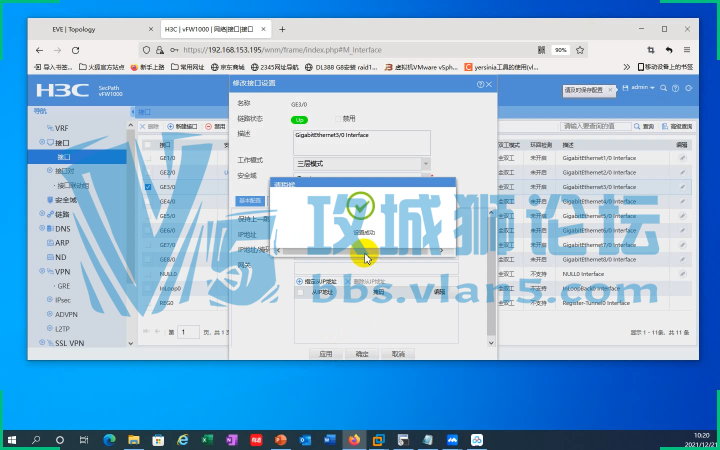Open advanced query

point(677,126)
